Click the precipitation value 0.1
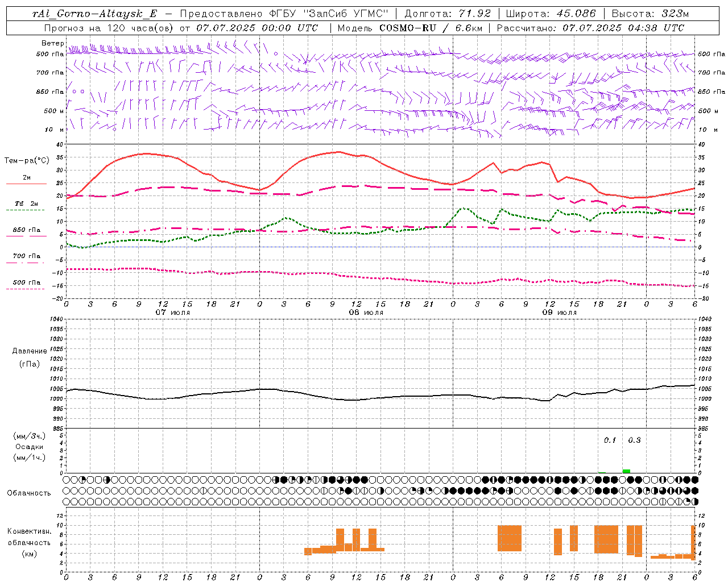Screen dimensions: 728x582 tap(610, 440)
